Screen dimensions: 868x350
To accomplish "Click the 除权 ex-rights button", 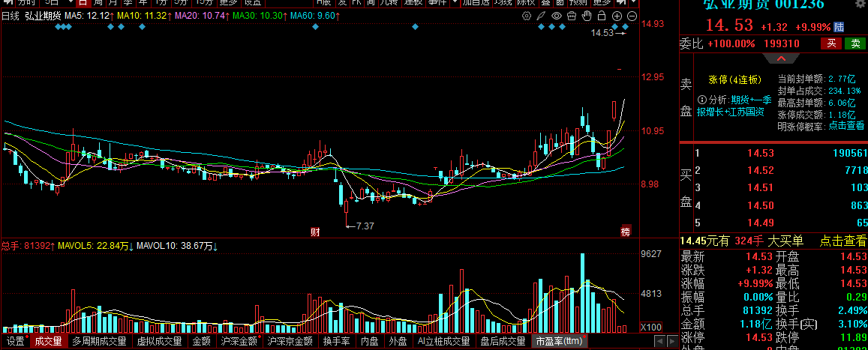I will pyautogui.click(x=525, y=2).
